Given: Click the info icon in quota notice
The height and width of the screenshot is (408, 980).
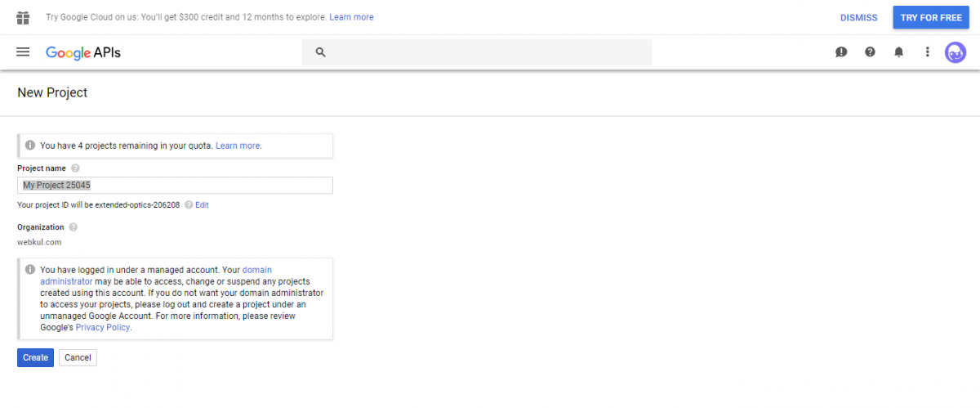Looking at the screenshot, I should click(x=30, y=146).
